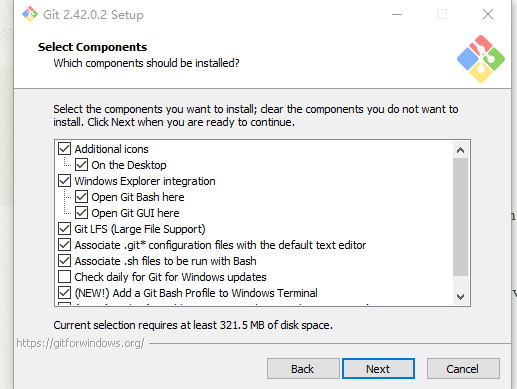Toggle Git LFS (Large File Support)
The width and height of the screenshot is (517, 389).
(65, 229)
